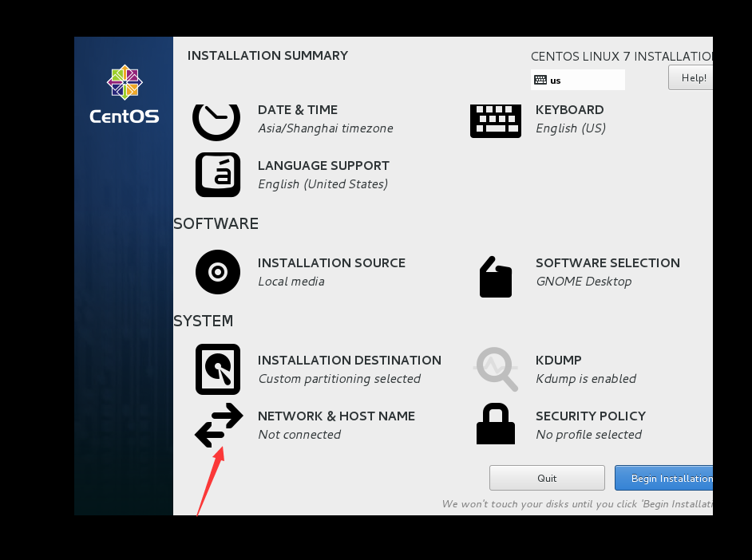Open the DATE & TIME title
Image resolution: width=752 pixels, height=560 pixels.
(x=298, y=110)
